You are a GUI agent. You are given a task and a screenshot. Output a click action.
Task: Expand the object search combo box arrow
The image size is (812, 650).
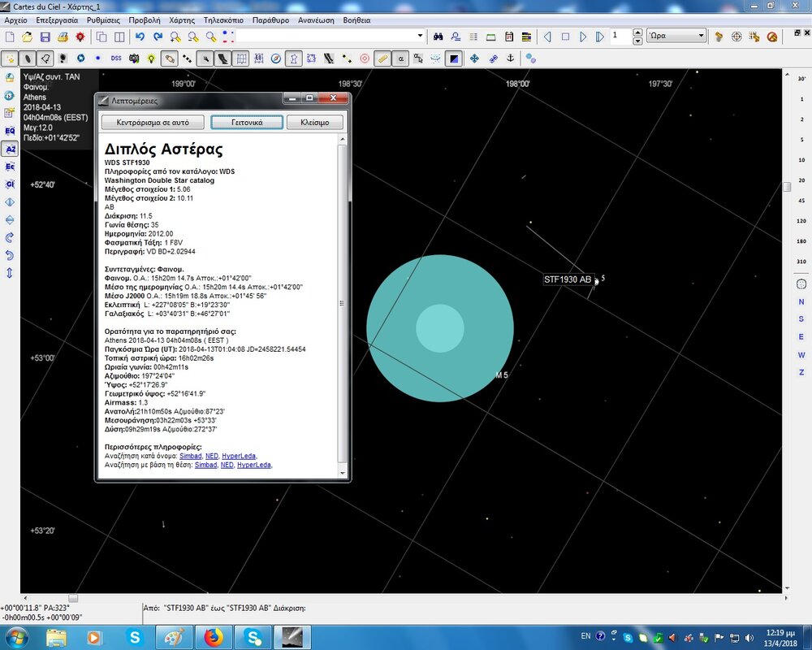pyautogui.click(x=420, y=37)
